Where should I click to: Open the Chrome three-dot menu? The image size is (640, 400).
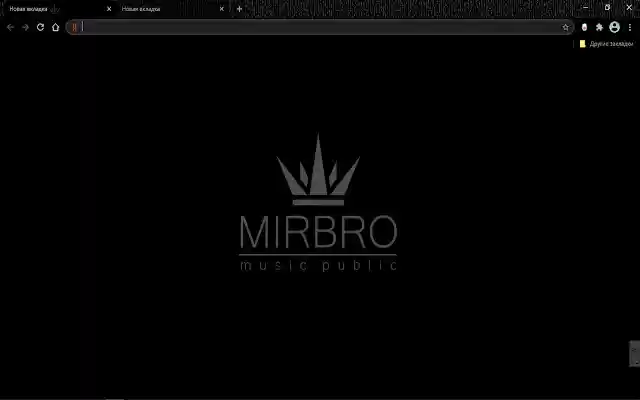tap(630, 27)
